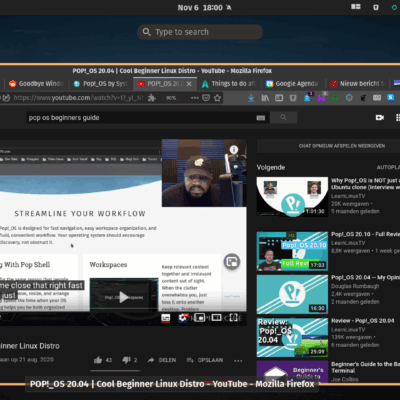Image resolution: width=400 pixels, height=400 pixels.
Task: Click the 90% zoom level indicator
Action: (x=171, y=98)
